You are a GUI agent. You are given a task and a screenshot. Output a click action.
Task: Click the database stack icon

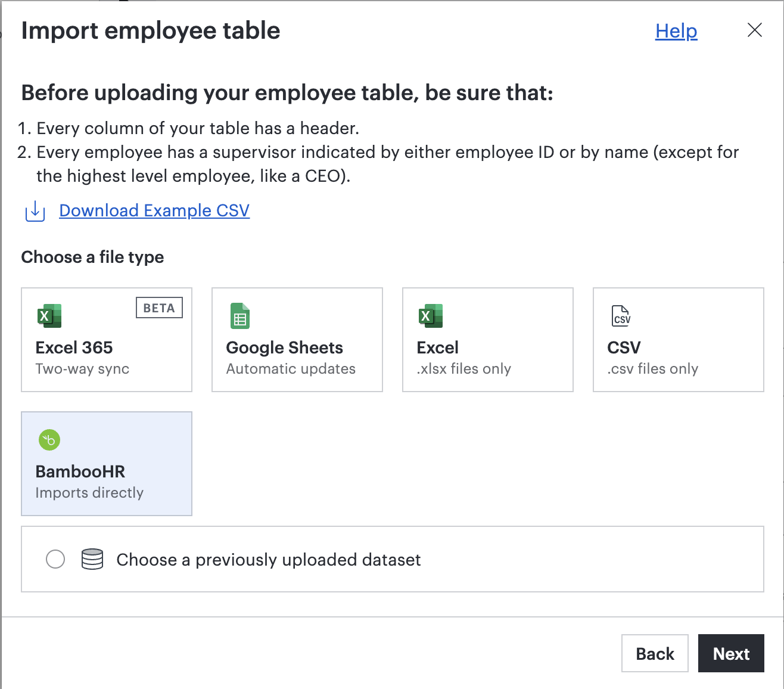click(92, 559)
